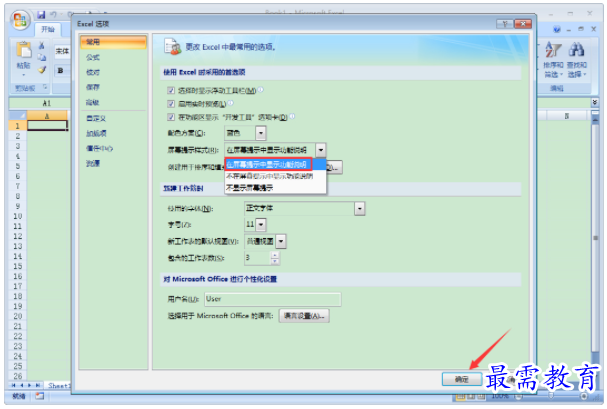Click the Sheet1 worksheet tab
This screenshot has width=607, height=409.
click(x=59, y=385)
